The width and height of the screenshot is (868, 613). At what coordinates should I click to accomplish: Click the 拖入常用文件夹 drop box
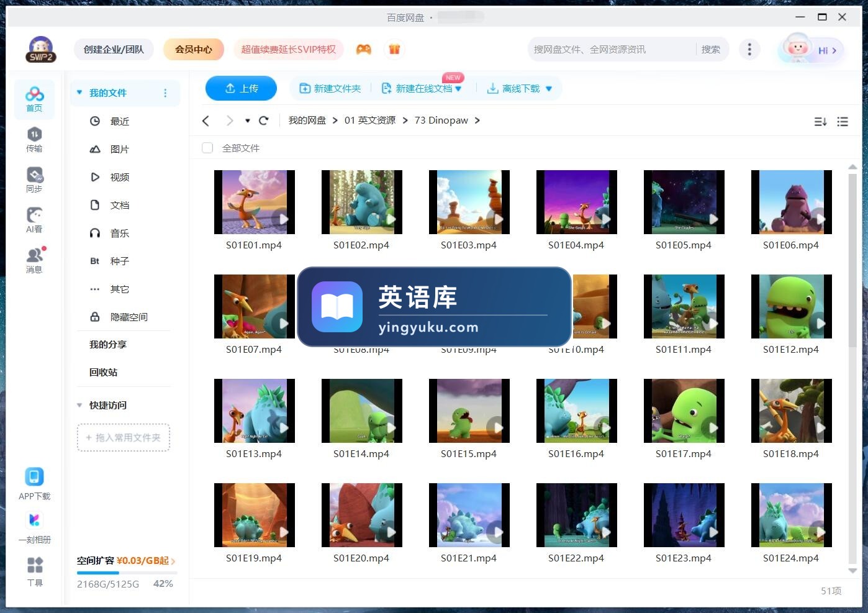(x=124, y=438)
